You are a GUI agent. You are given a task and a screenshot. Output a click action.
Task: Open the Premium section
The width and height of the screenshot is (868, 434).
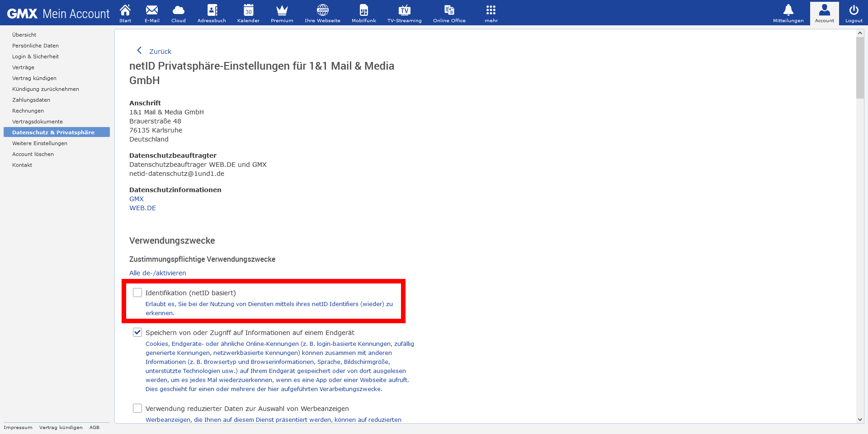pos(281,13)
